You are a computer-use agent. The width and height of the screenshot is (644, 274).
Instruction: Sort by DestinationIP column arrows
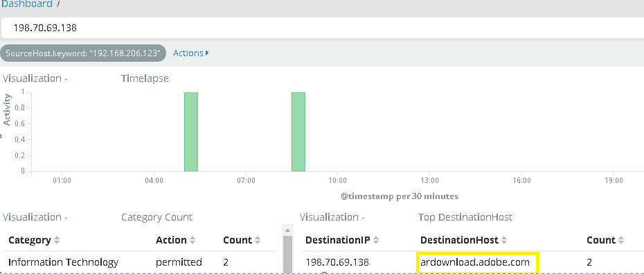(x=375, y=240)
